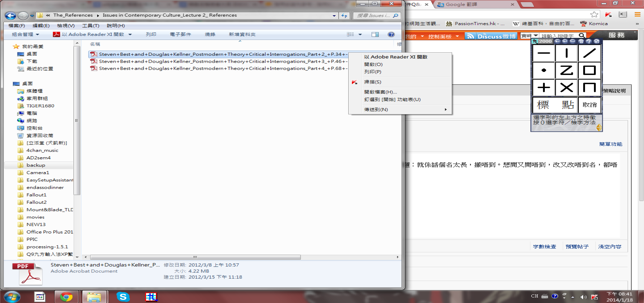The width and height of the screenshot is (644, 303).
Task: Select X stroke key in Q9 pad
Action: coord(566,88)
